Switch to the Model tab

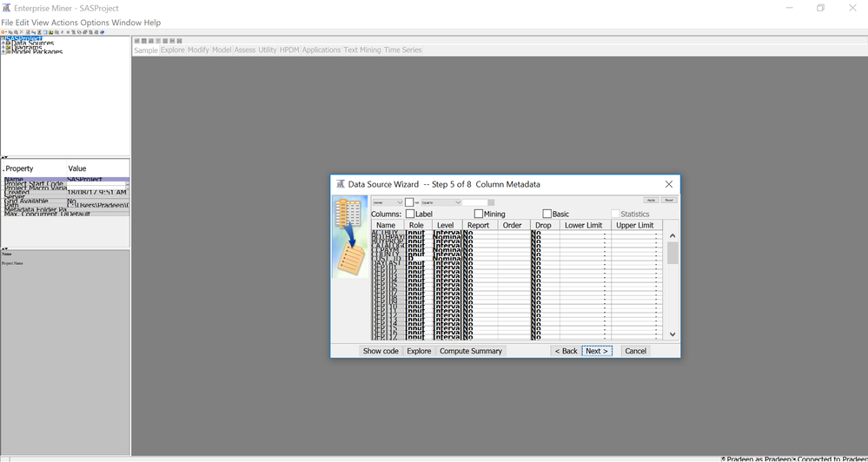coord(222,49)
